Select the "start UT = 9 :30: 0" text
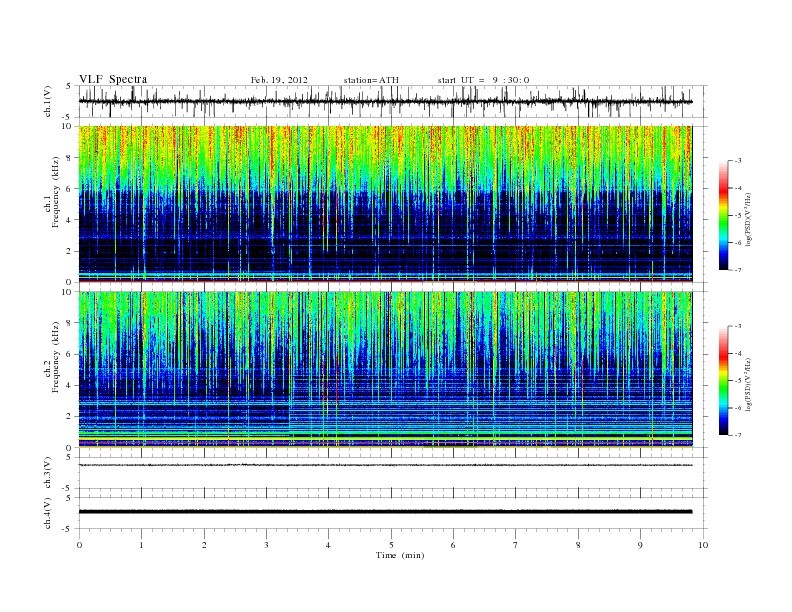Viewport: 792px width, 612px height. pos(483,80)
